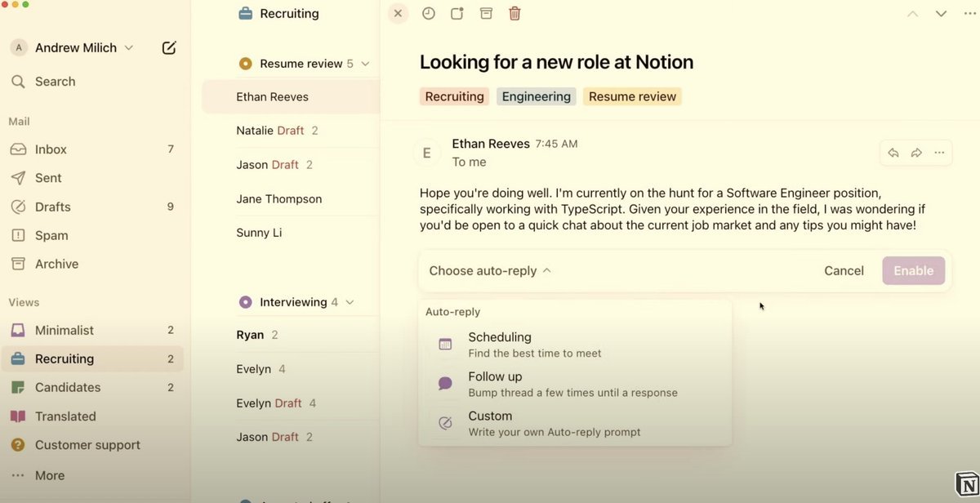The width and height of the screenshot is (980, 503).
Task: Click the mark-unread square icon in the toolbar
Action: pyautogui.click(x=457, y=13)
